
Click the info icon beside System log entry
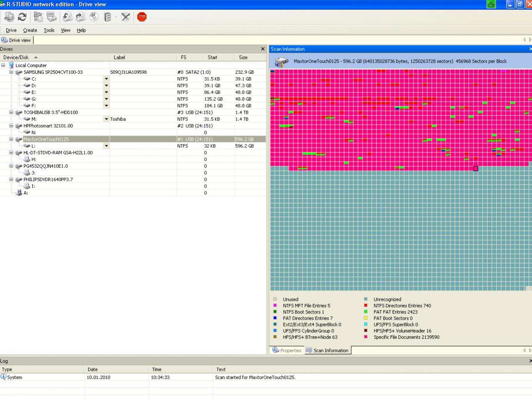click(x=4, y=377)
